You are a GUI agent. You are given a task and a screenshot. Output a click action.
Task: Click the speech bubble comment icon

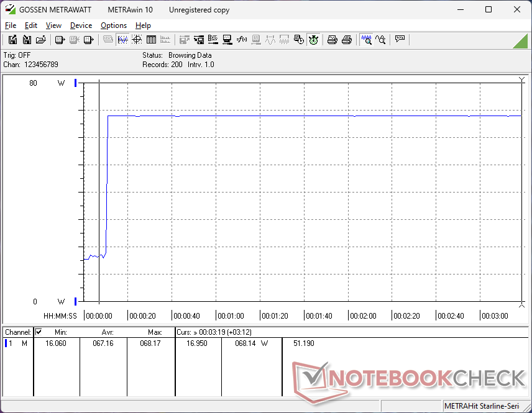point(400,39)
